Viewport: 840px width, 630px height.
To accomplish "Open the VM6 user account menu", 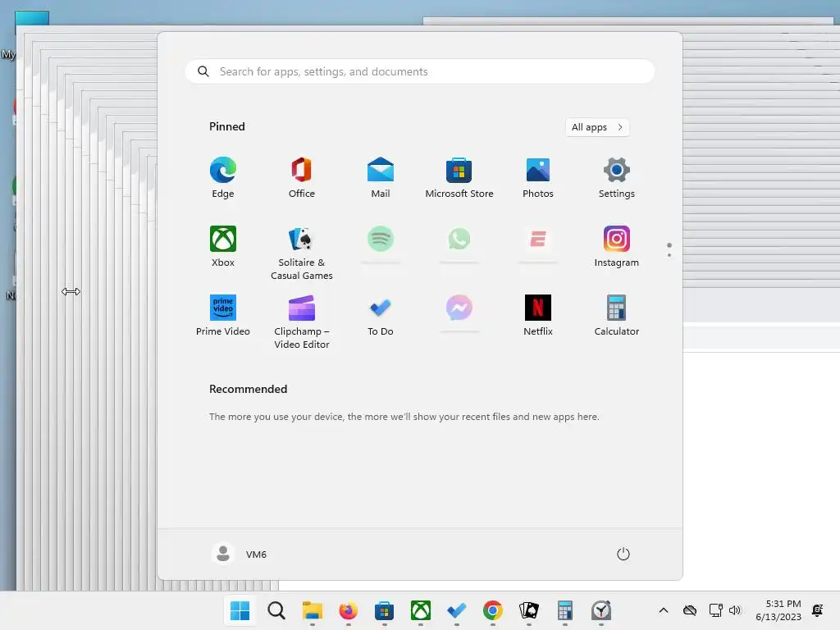I will click(240, 554).
